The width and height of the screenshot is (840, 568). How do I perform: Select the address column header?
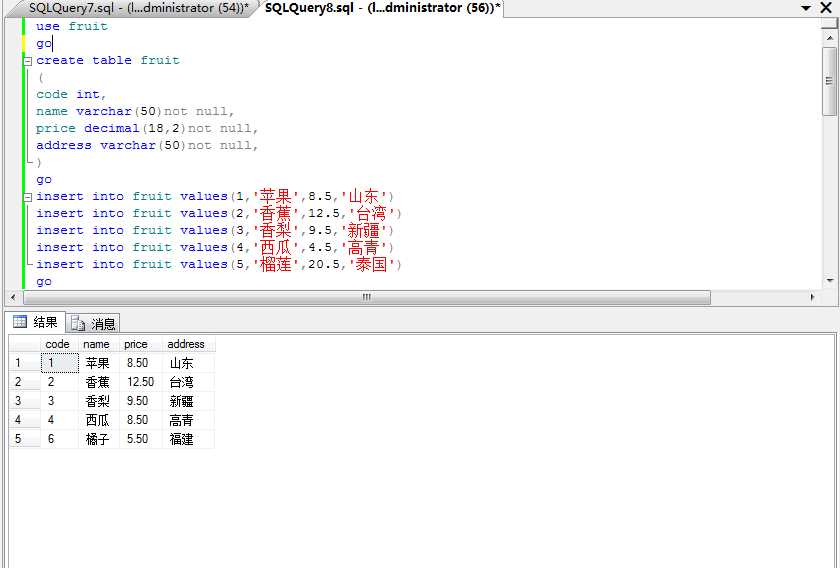(188, 344)
